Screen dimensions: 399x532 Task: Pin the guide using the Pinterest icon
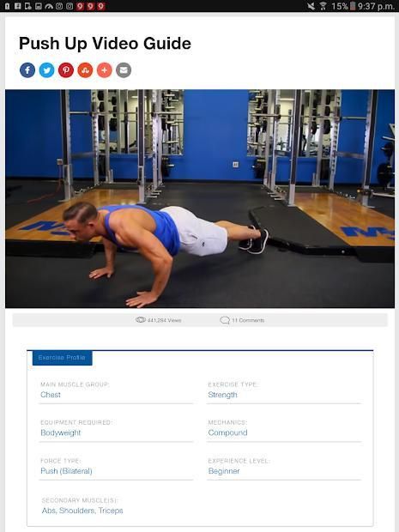point(66,70)
